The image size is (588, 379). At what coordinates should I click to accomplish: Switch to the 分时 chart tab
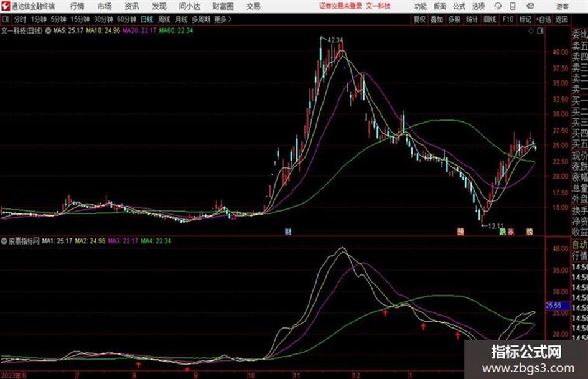point(20,19)
